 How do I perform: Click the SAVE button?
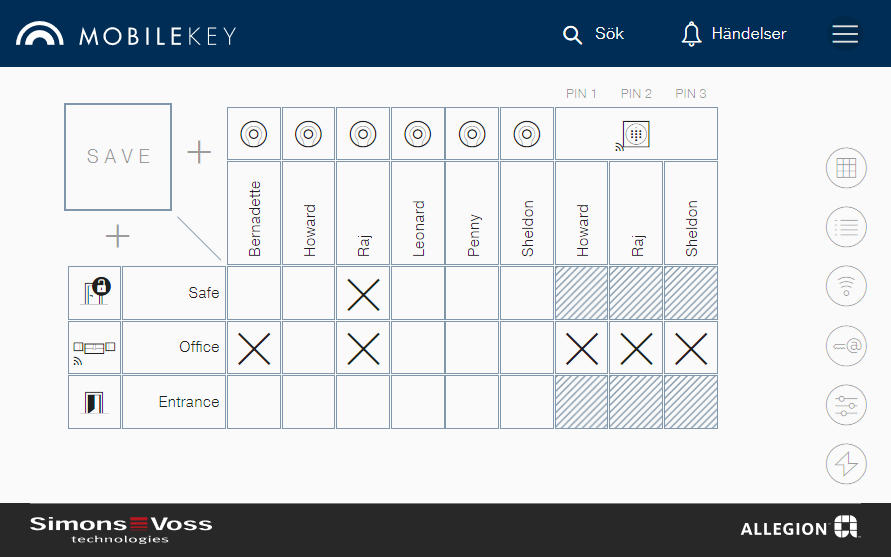[x=118, y=157]
